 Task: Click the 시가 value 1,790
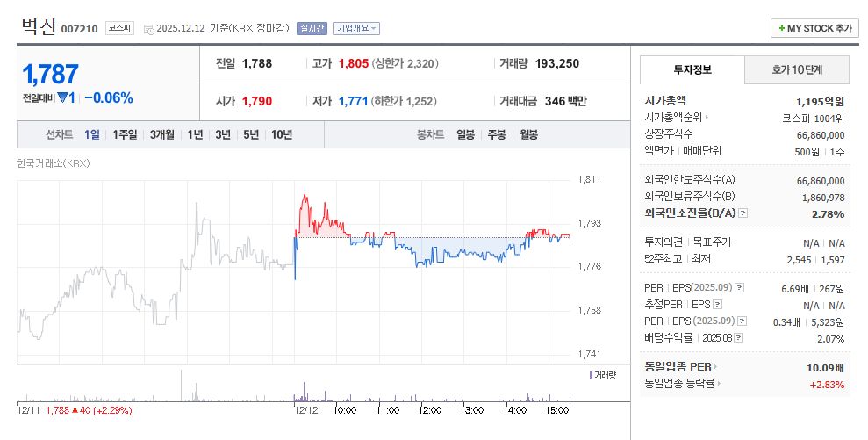tap(257, 101)
